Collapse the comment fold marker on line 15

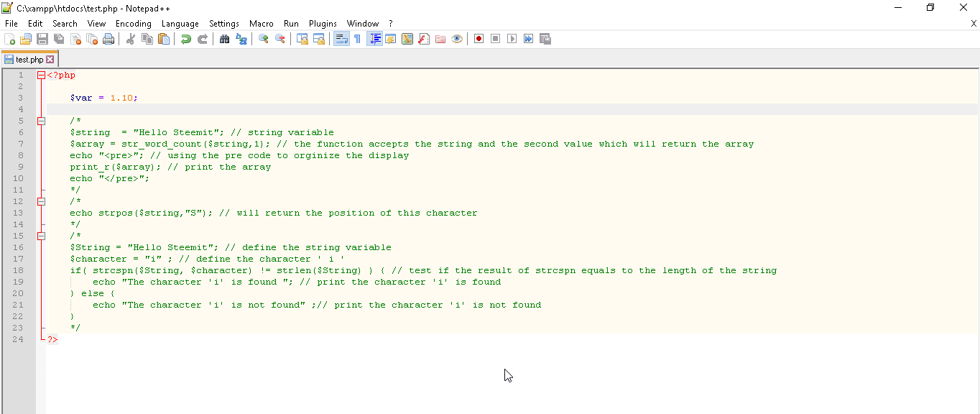(x=41, y=236)
